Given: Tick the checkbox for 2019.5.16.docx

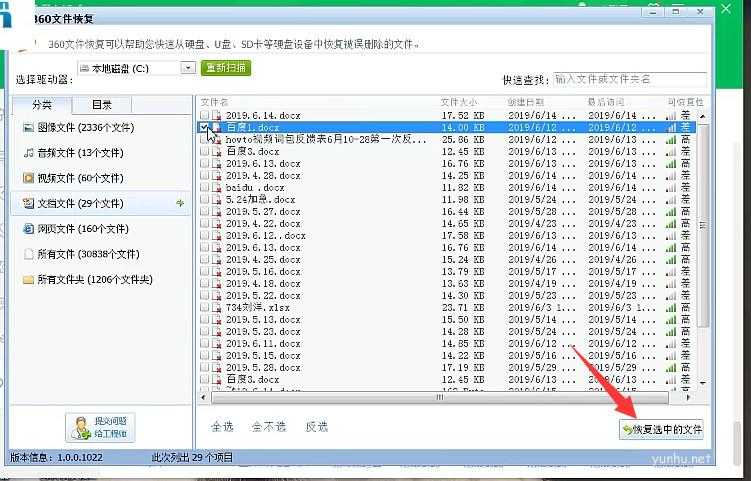Looking at the screenshot, I should tap(205, 271).
